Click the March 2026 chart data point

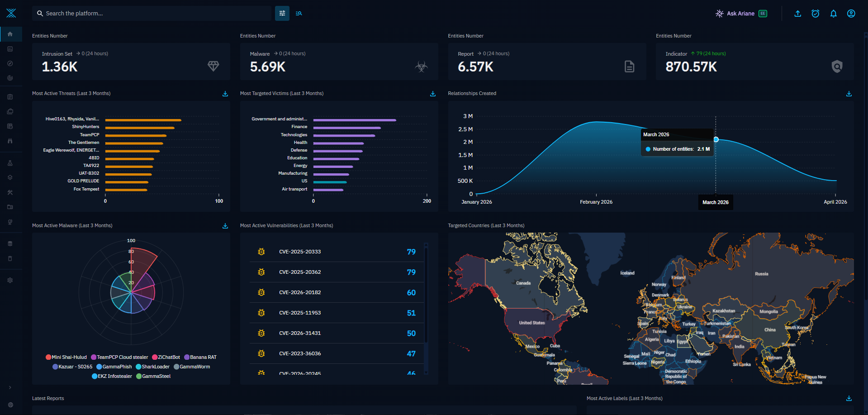click(x=716, y=139)
